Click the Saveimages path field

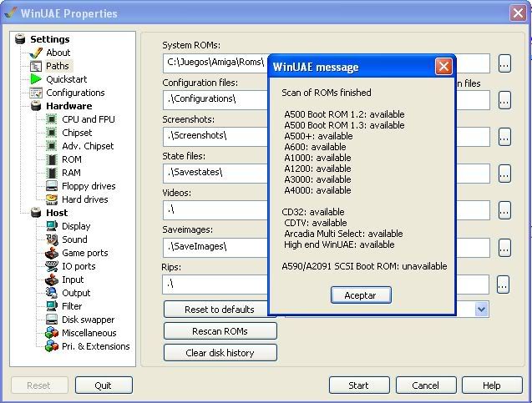(215, 248)
